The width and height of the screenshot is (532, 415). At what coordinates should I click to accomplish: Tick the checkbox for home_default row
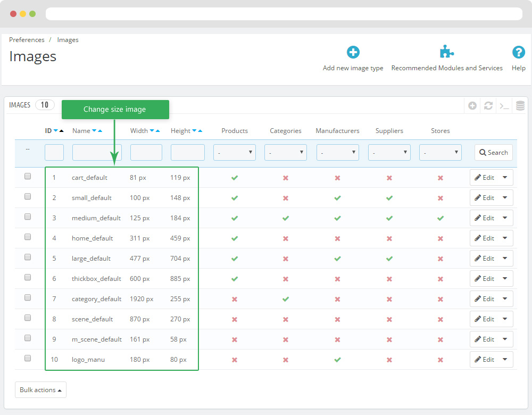coord(28,237)
